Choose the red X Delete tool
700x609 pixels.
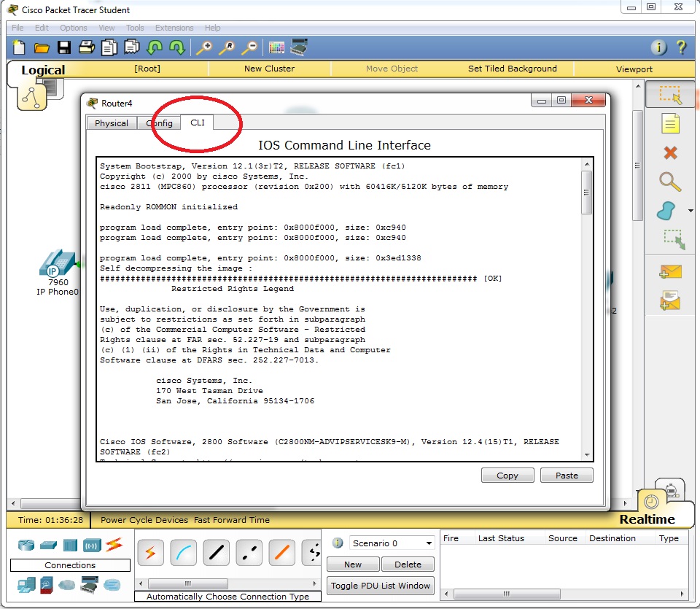pos(670,153)
